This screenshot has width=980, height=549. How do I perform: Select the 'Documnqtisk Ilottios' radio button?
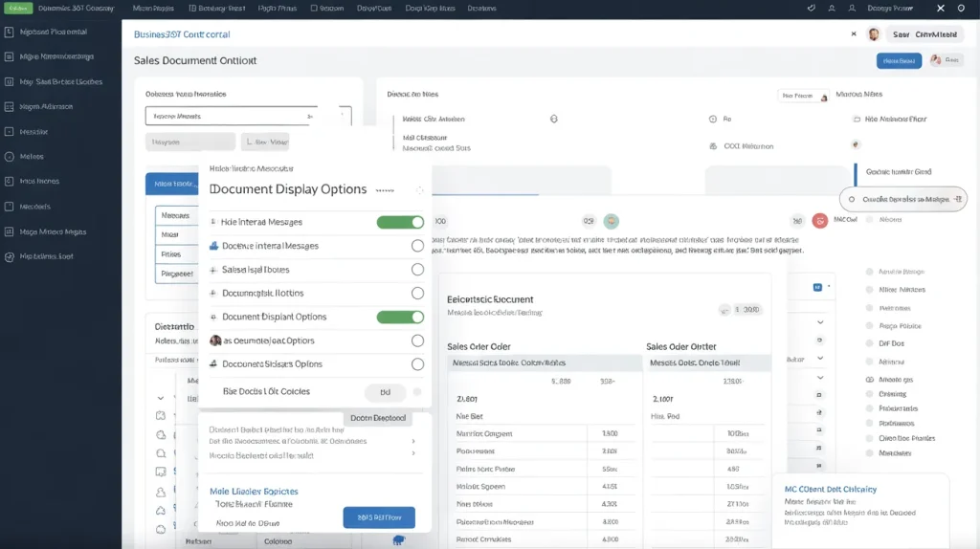417,294
